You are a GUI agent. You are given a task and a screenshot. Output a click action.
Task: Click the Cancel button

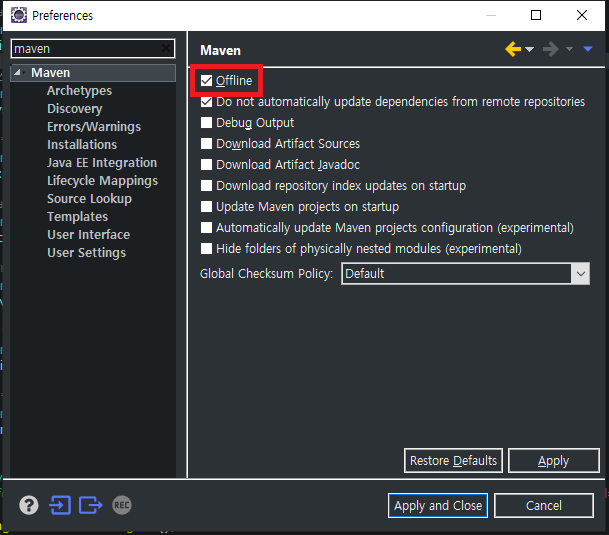(x=544, y=505)
